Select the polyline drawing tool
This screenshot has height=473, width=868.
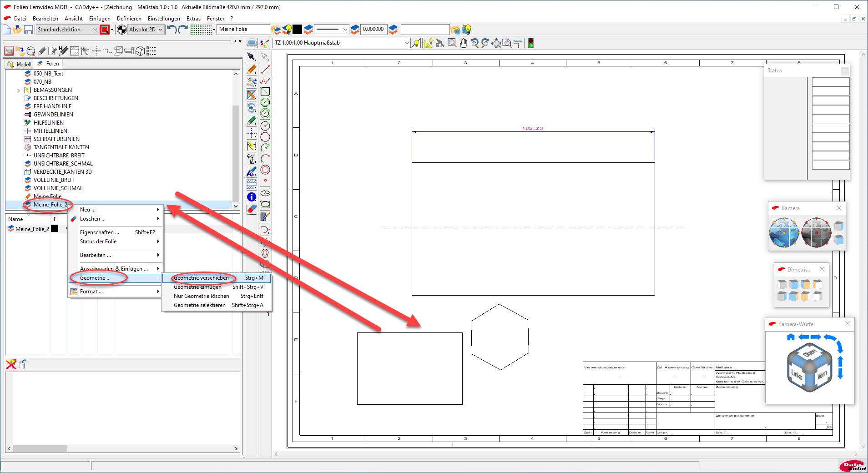265,81
